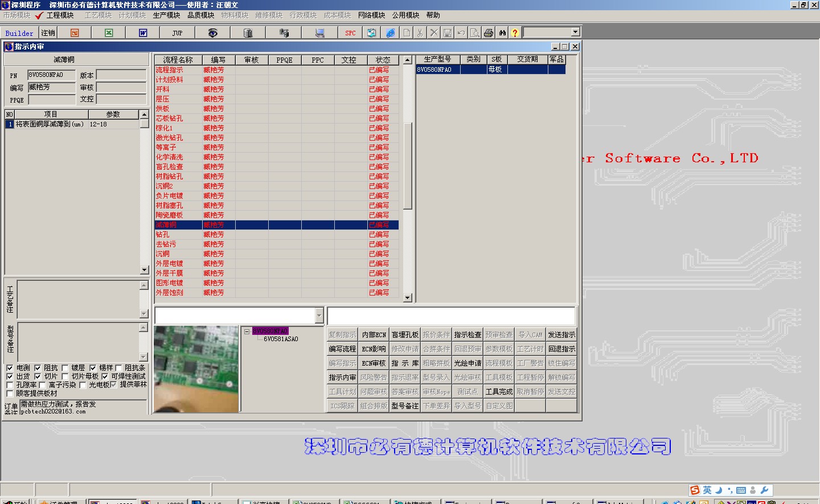
Task: Toggle the 电测 checkbox
Action: (x=10, y=368)
